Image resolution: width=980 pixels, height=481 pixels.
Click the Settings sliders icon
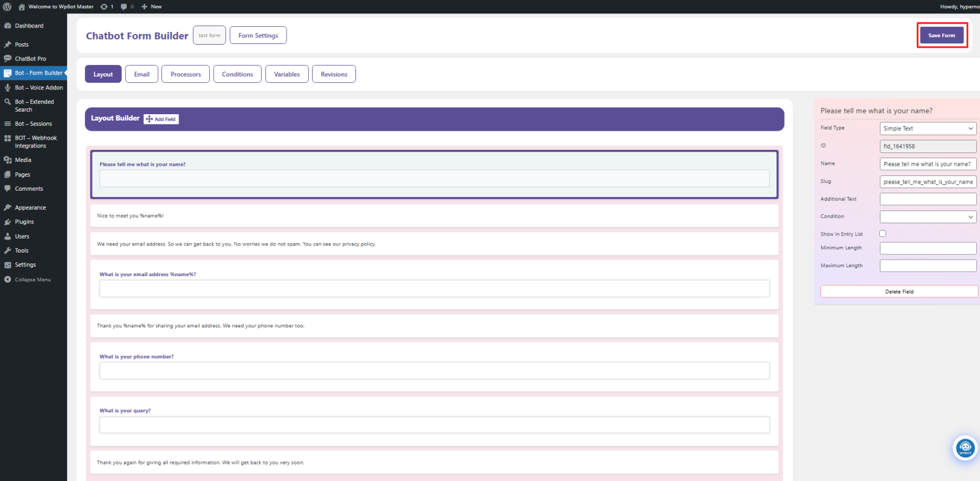(x=8, y=265)
